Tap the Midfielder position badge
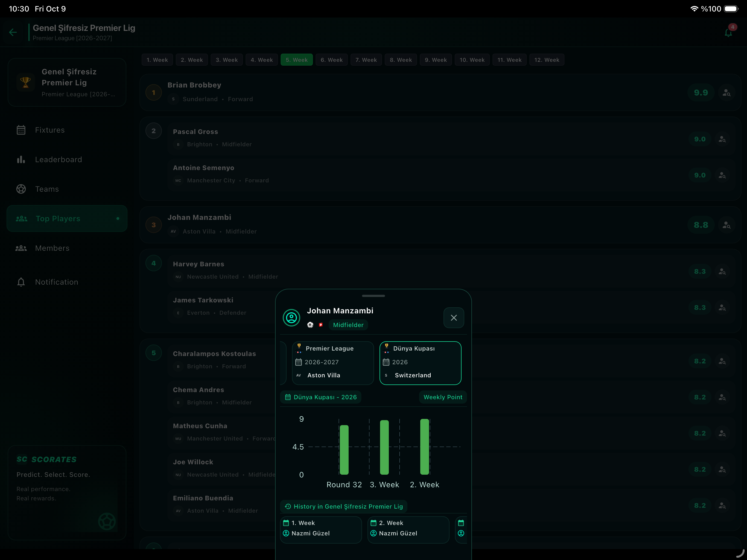This screenshot has width=747, height=560. point(348,325)
